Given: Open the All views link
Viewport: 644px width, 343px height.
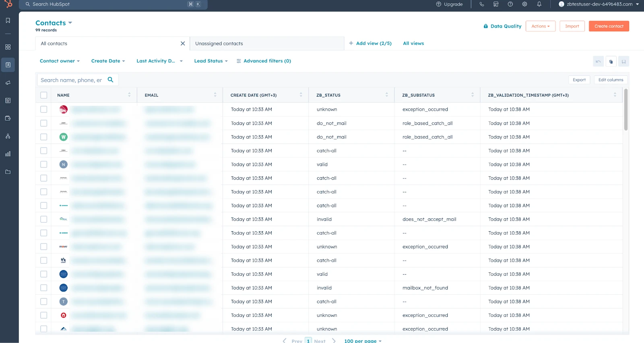Looking at the screenshot, I should (413, 43).
